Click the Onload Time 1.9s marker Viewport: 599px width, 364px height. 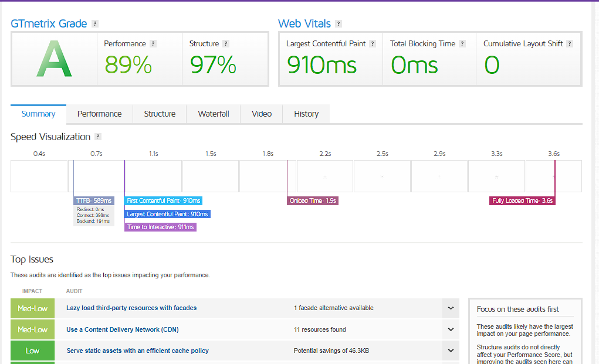point(313,200)
